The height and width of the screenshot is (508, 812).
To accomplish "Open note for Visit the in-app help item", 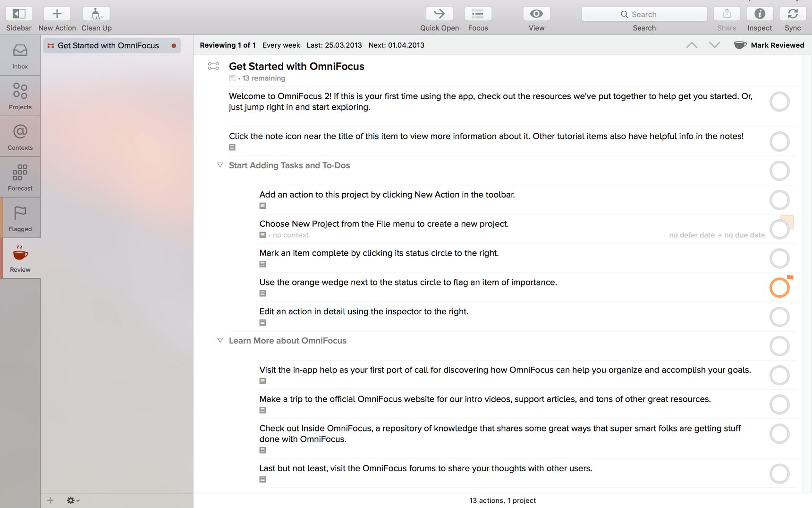I will [262, 381].
